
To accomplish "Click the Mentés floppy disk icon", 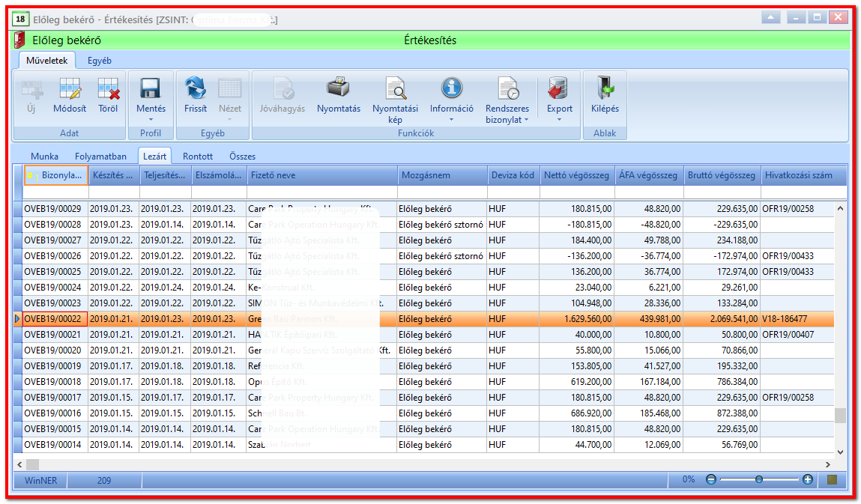I will pos(151,88).
